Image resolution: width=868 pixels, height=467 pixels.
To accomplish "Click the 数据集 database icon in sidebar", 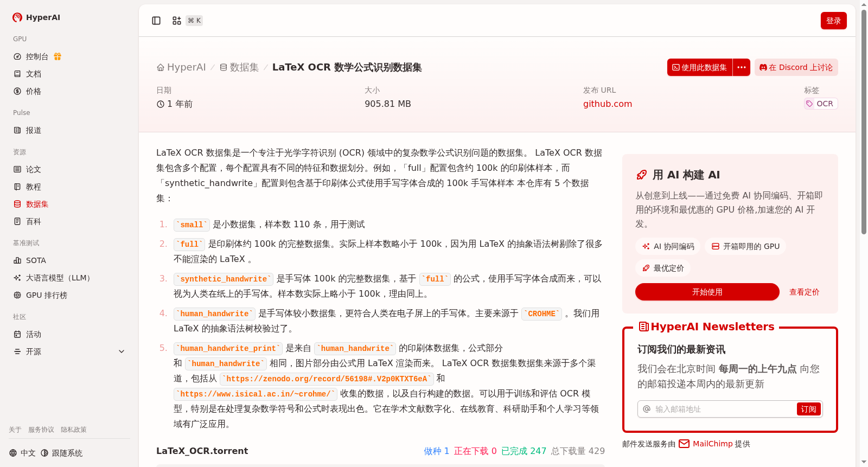I will coord(17,204).
